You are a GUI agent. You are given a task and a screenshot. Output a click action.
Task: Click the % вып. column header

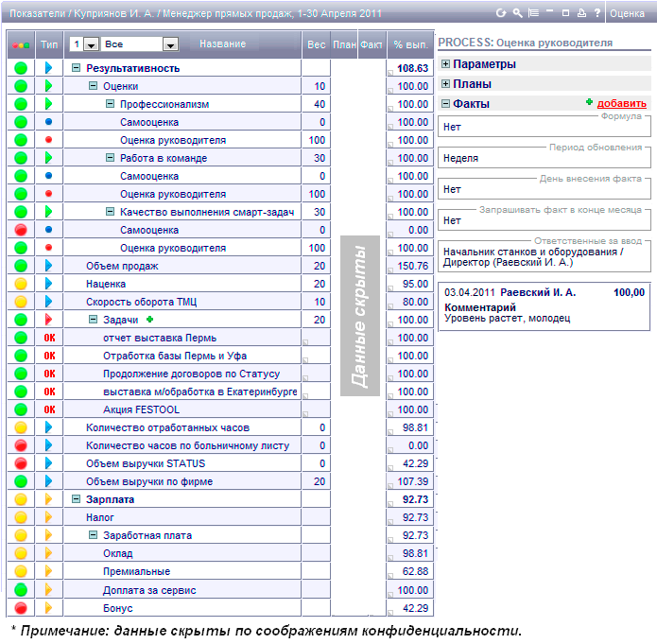click(410, 44)
